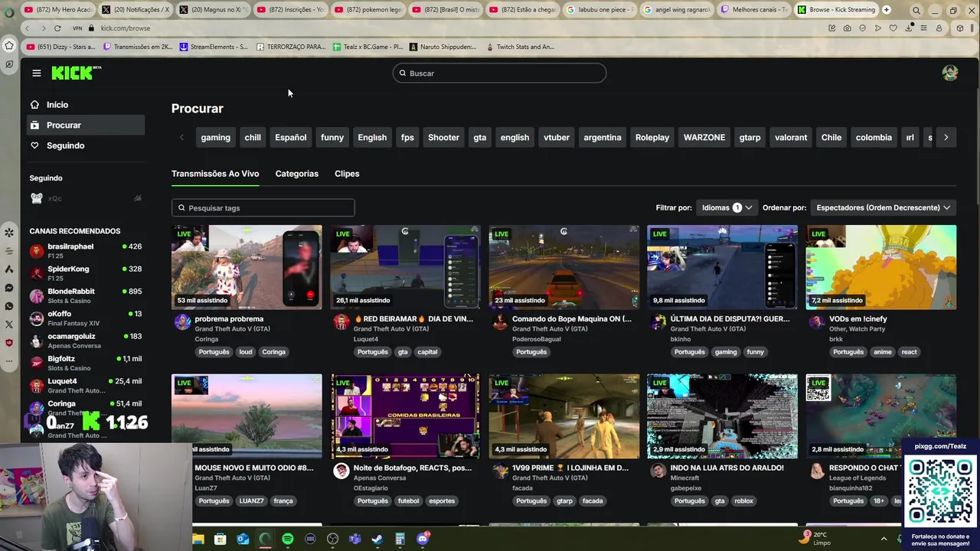Click the OEstagiario channel avatar
Screen dimensions: 980x551
pos(341,471)
